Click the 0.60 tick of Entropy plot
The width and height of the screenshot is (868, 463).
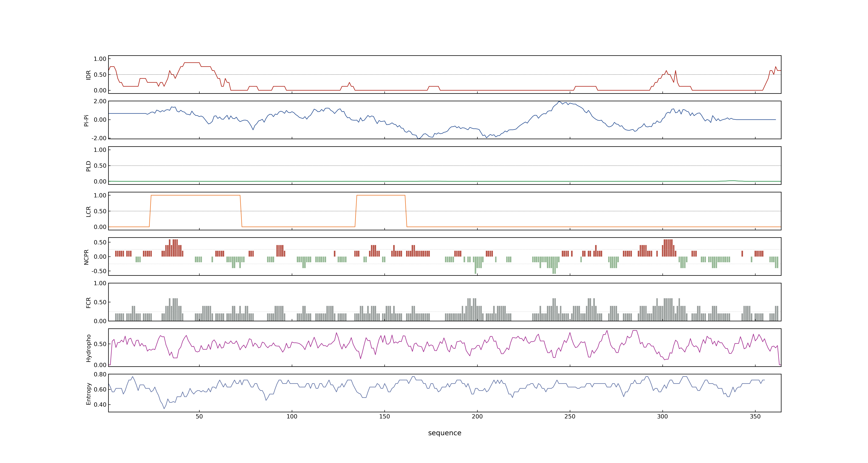coord(100,390)
